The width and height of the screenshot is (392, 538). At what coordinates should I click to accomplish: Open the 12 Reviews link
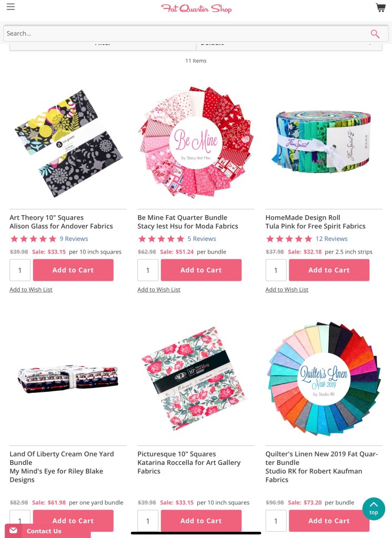click(331, 239)
